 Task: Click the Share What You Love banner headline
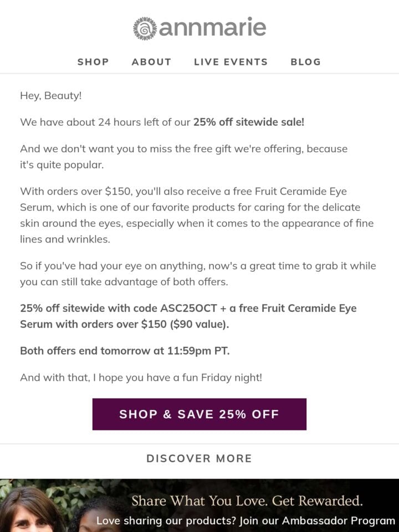[x=247, y=501]
